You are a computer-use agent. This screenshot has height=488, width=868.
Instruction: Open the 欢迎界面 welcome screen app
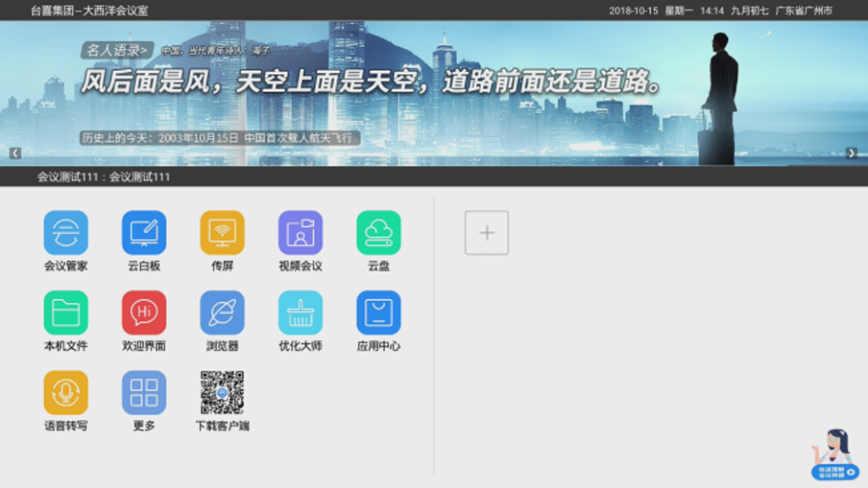(x=144, y=312)
